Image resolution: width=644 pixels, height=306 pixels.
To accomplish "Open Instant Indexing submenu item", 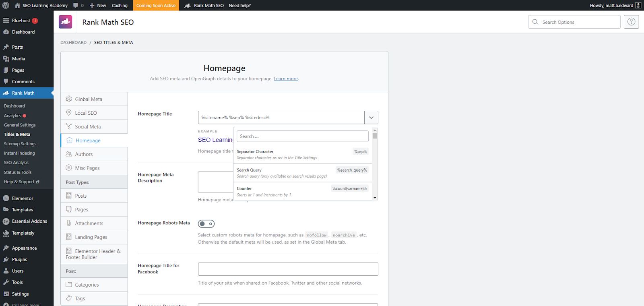I will point(19,153).
